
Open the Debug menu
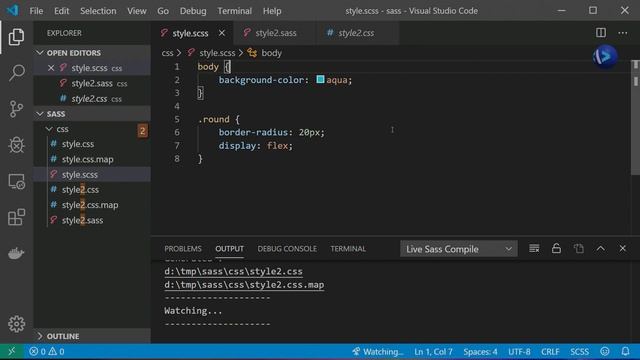coord(193,11)
